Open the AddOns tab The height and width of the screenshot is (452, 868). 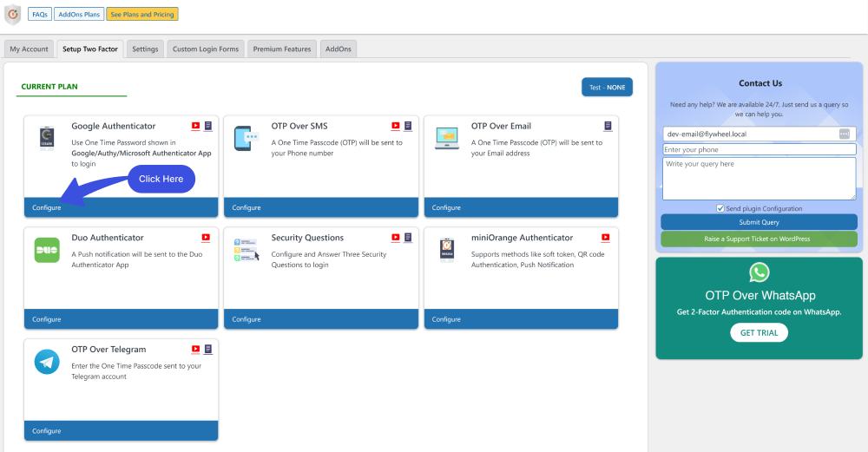339,49
